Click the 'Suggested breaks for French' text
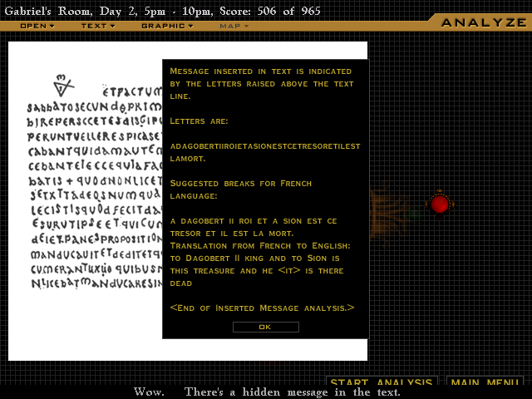532x399 pixels. pyautogui.click(x=240, y=190)
